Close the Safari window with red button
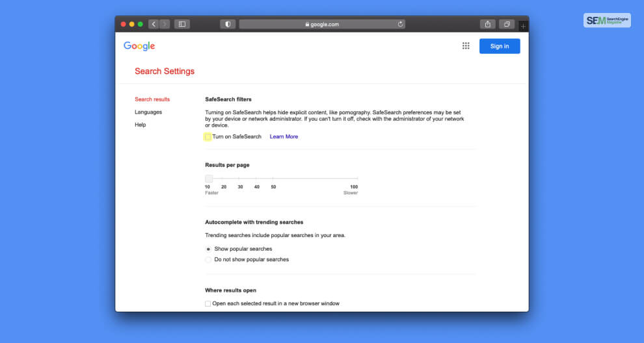The height and width of the screenshot is (343, 644). point(123,24)
